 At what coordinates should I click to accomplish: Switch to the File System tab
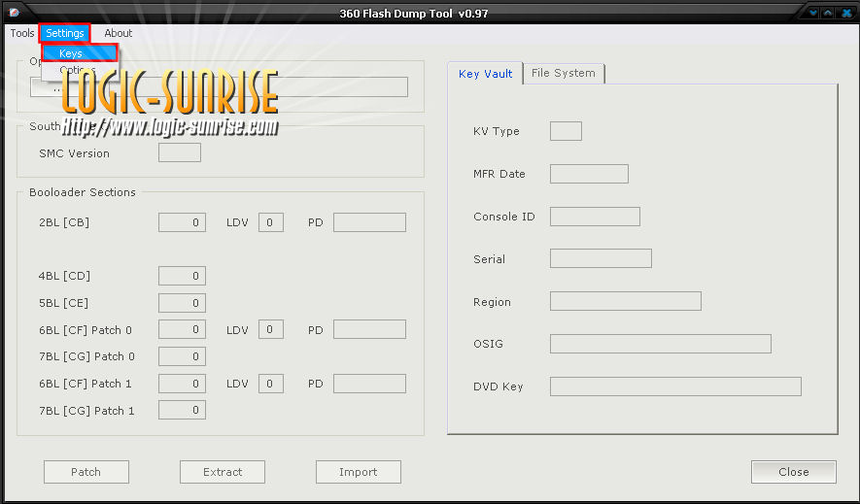tap(564, 74)
